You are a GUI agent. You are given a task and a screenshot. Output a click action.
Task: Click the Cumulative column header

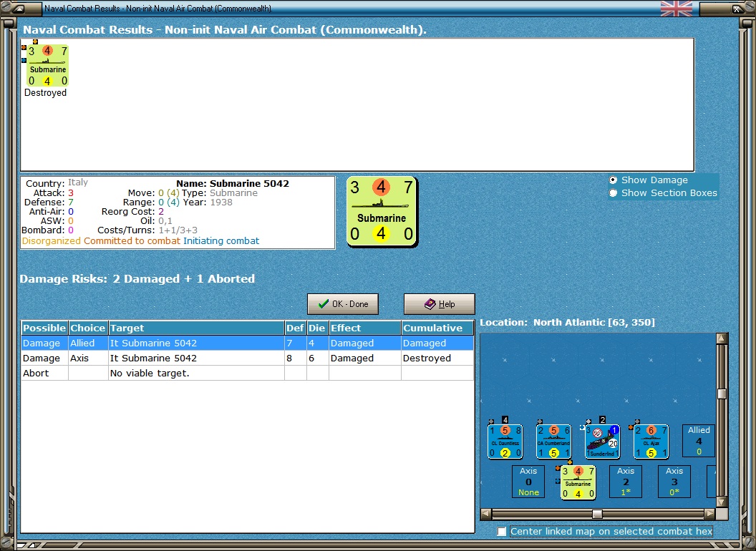[x=437, y=328]
